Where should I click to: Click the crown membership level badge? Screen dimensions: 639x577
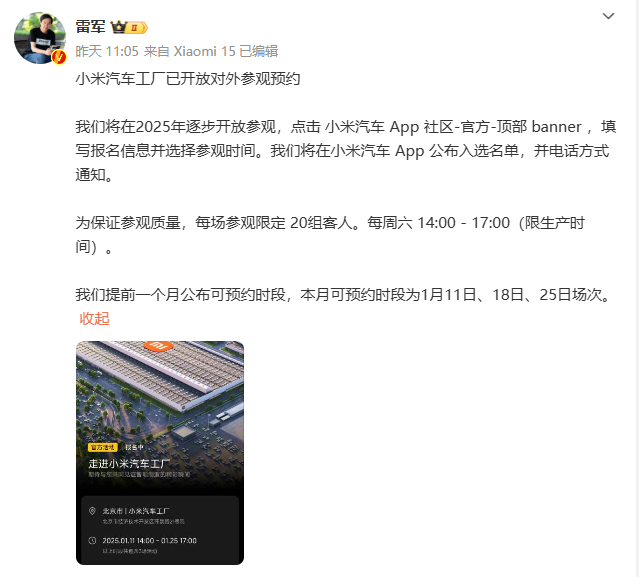(x=129, y=27)
